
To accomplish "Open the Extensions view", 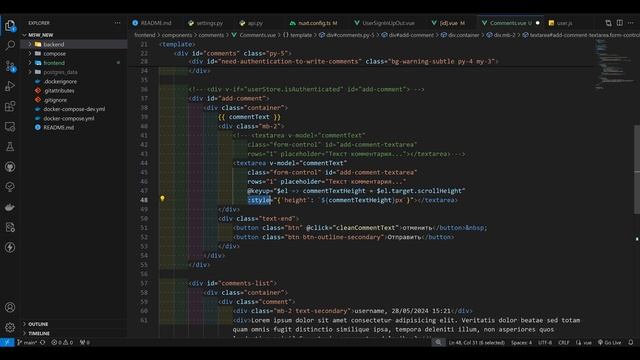I will [x=10, y=106].
